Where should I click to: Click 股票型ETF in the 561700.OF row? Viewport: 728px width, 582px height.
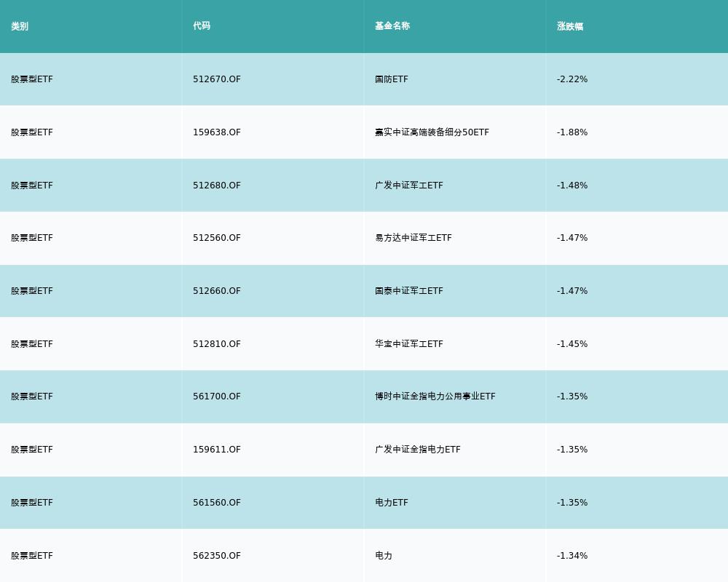tap(32, 396)
